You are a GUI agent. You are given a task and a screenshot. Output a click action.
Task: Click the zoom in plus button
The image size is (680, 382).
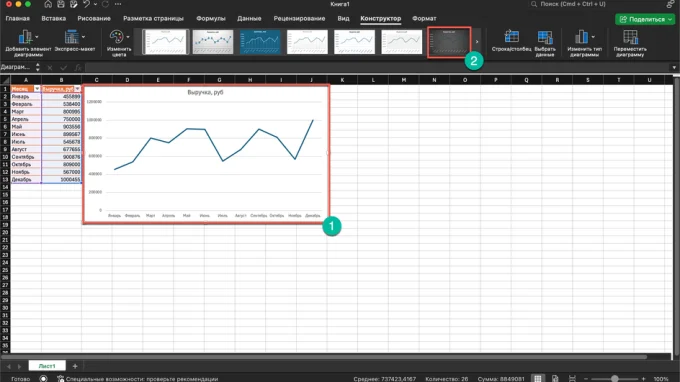(x=644, y=379)
